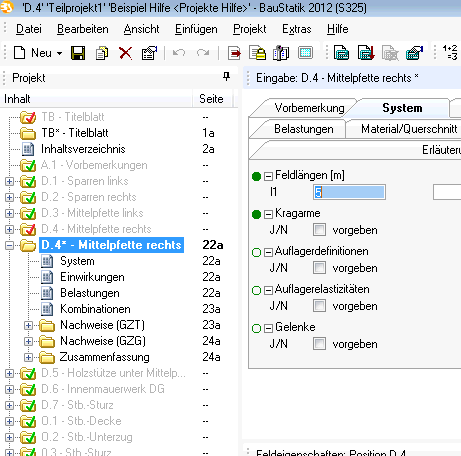Click the 1+2=3 calculation icon

coord(450,53)
